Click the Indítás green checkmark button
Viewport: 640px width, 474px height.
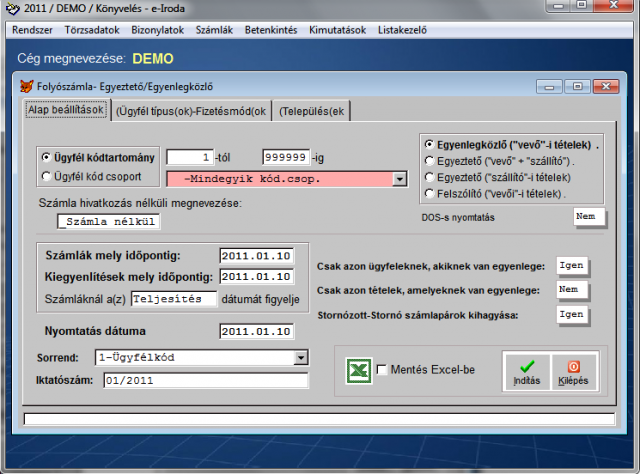tap(525, 371)
